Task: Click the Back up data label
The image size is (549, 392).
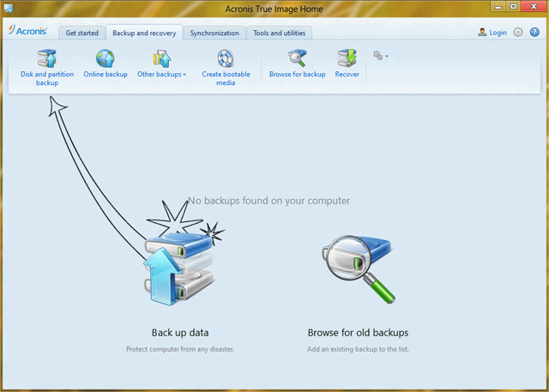Action: pyautogui.click(x=180, y=333)
